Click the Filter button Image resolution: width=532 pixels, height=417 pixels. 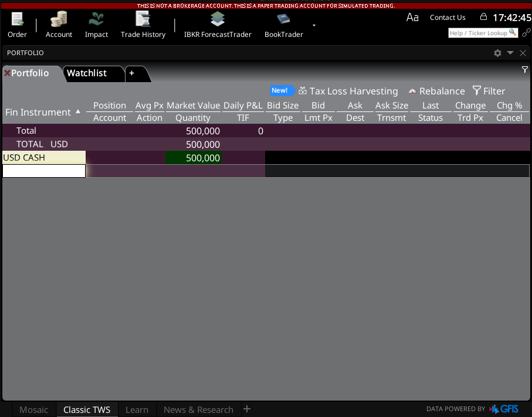pos(489,91)
